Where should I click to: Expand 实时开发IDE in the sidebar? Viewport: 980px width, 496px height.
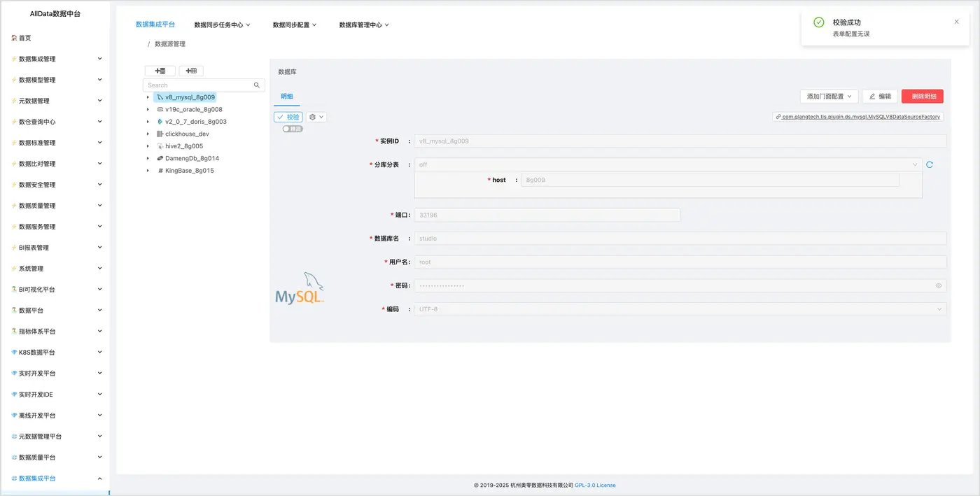tap(55, 395)
